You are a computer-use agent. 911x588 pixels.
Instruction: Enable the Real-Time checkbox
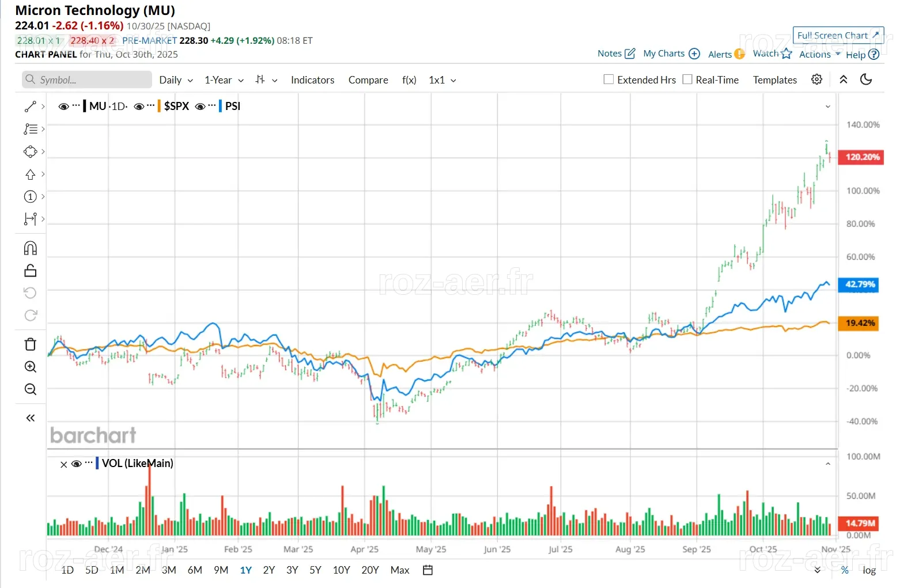pos(687,79)
